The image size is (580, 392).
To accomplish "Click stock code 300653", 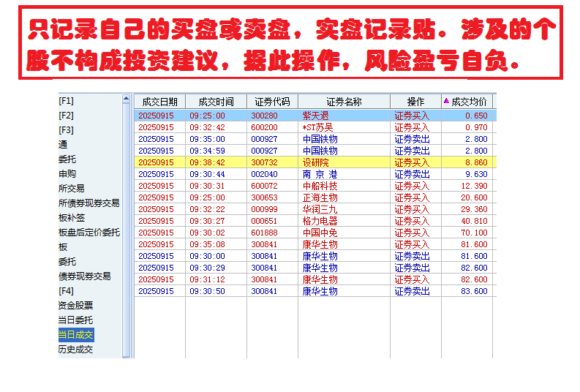I will (x=264, y=198).
